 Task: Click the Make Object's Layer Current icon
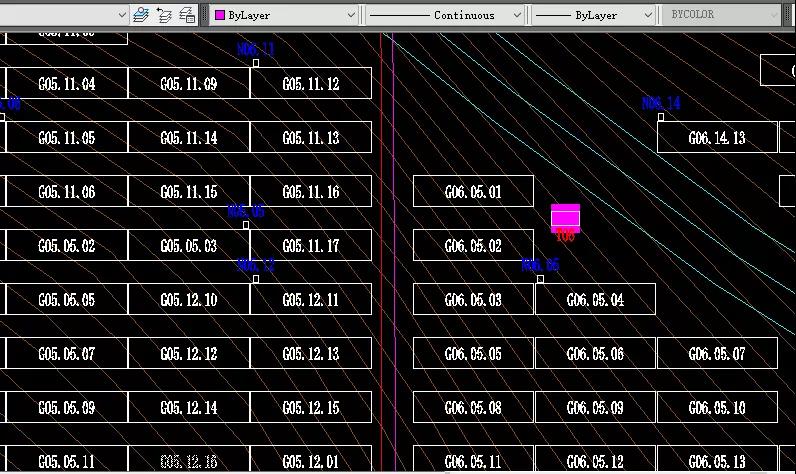tap(141, 15)
